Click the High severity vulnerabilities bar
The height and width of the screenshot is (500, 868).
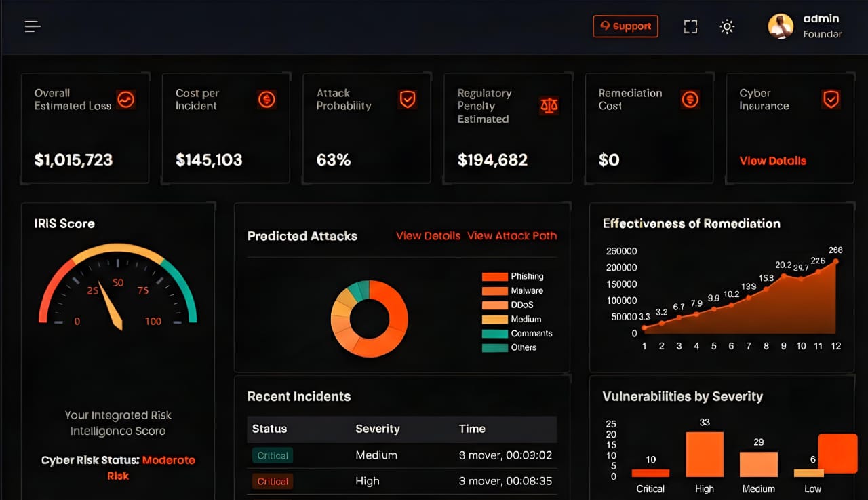[x=704, y=454]
